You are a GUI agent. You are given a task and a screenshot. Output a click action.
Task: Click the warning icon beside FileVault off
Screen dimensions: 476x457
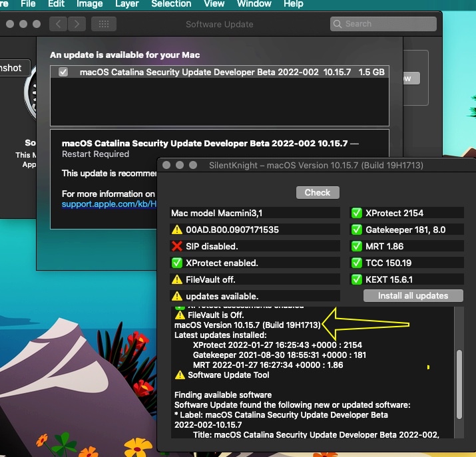click(177, 279)
